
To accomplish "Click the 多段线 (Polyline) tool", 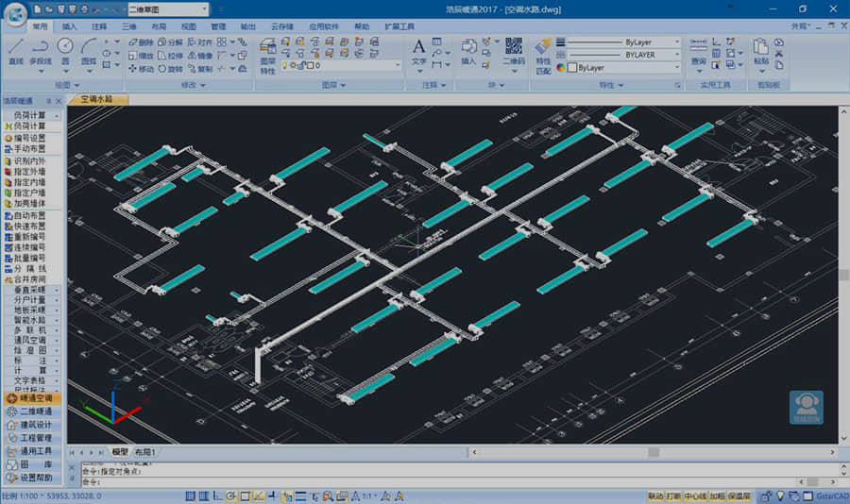I will 40,50.
